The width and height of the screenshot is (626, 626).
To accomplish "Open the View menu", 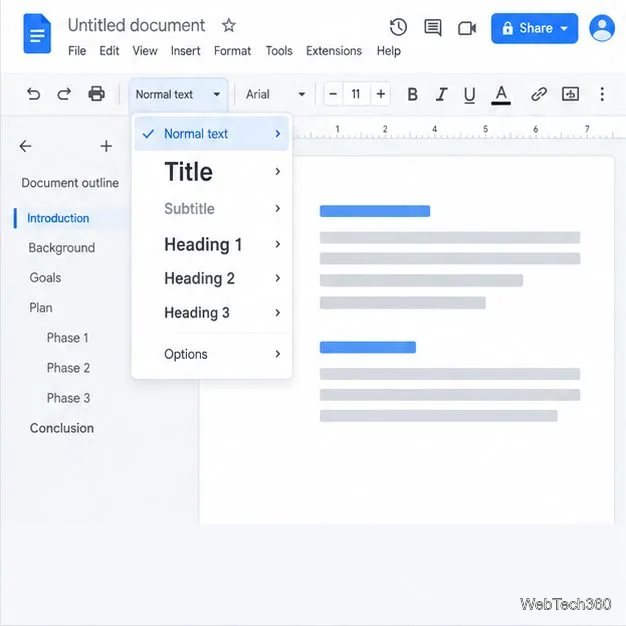I will (x=145, y=51).
